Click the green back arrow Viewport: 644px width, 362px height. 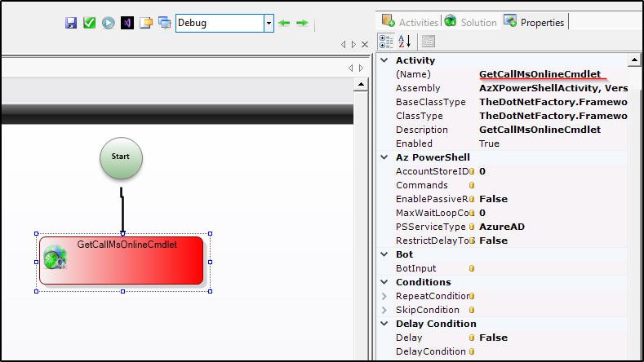point(284,23)
